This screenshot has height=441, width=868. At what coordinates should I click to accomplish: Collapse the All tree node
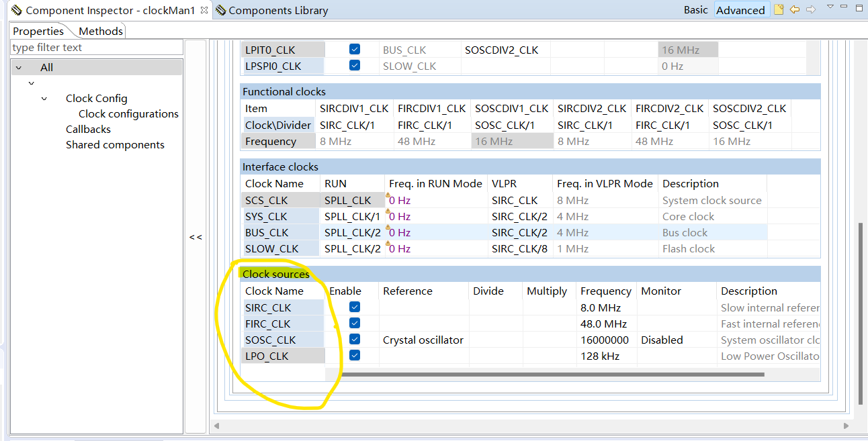(x=18, y=67)
